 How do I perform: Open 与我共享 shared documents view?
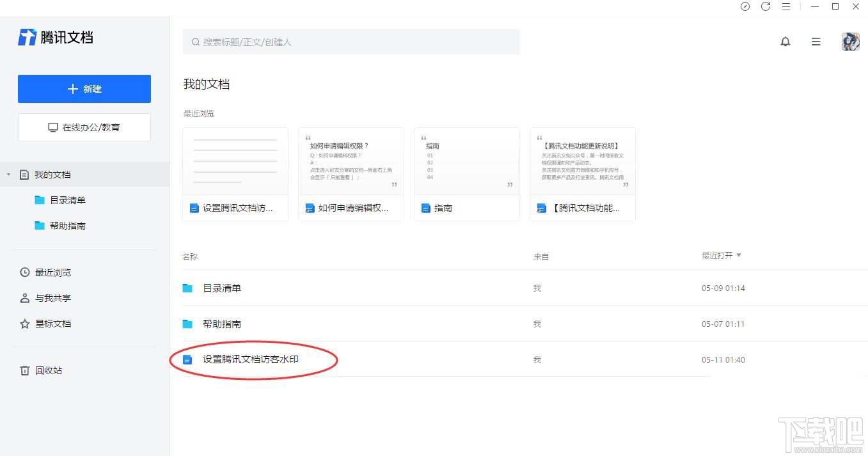coord(49,297)
